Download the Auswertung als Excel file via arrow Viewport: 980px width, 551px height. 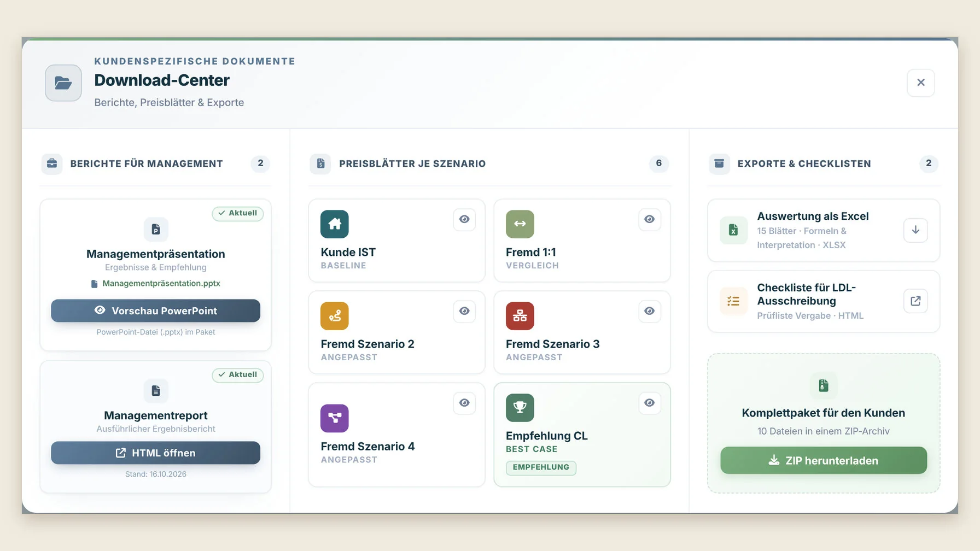click(x=915, y=230)
